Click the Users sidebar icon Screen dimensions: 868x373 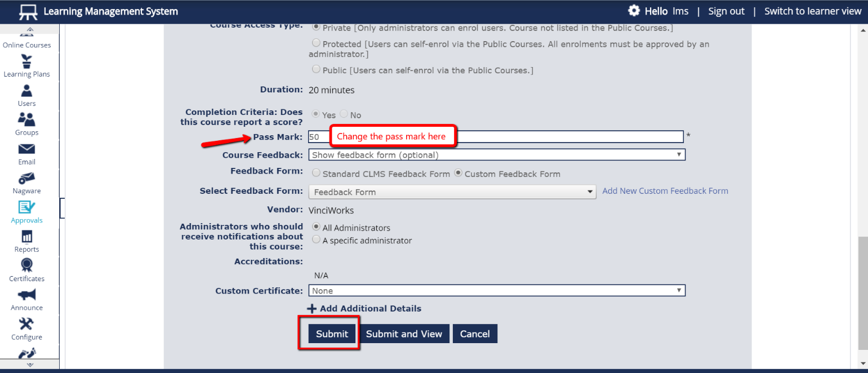point(26,91)
